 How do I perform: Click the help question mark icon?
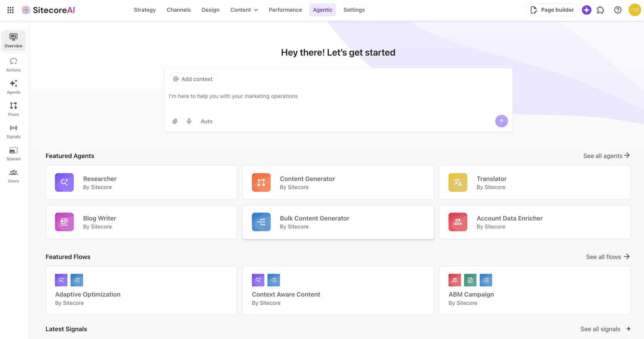click(618, 10)
